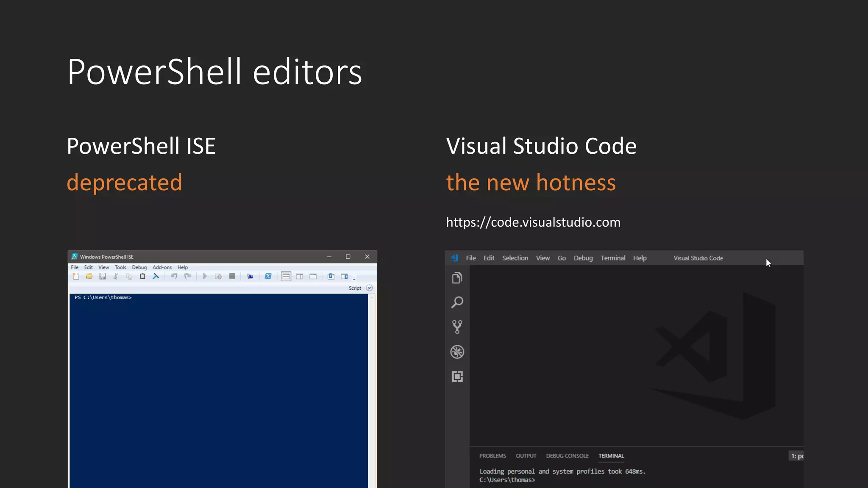This screenshot has width=868, height=488.
Task: Select the TERMINAL panel tab
Action: pyautogui.click(x=611, y=456)
